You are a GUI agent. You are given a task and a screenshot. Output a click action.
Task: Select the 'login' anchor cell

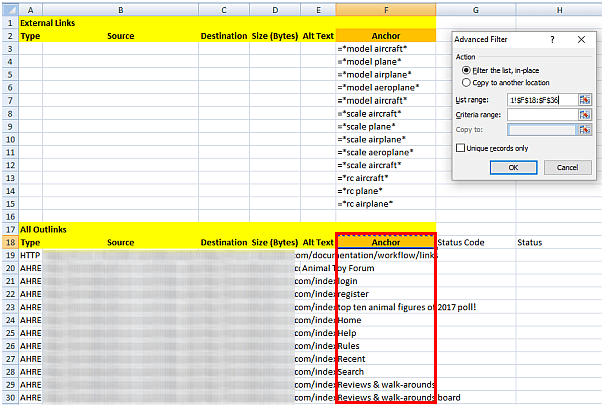coord(386,281)
